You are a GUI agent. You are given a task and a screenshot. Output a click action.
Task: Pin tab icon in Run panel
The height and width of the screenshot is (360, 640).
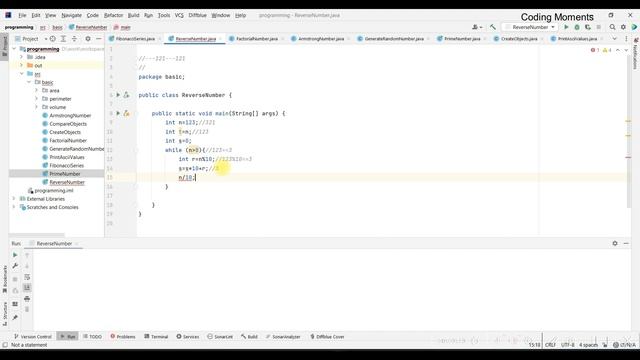click(x=15, y=318)
